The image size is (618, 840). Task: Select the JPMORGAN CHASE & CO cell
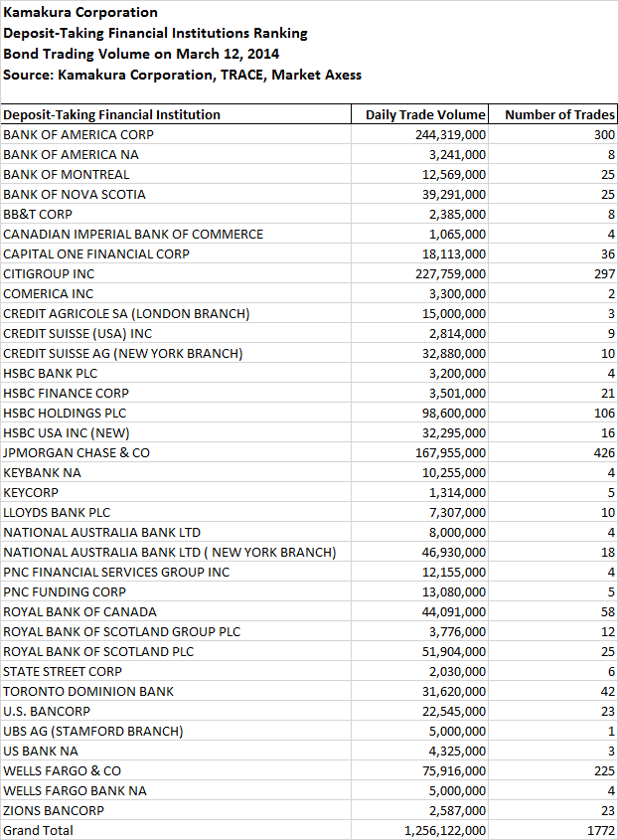[x=176, y=452]
